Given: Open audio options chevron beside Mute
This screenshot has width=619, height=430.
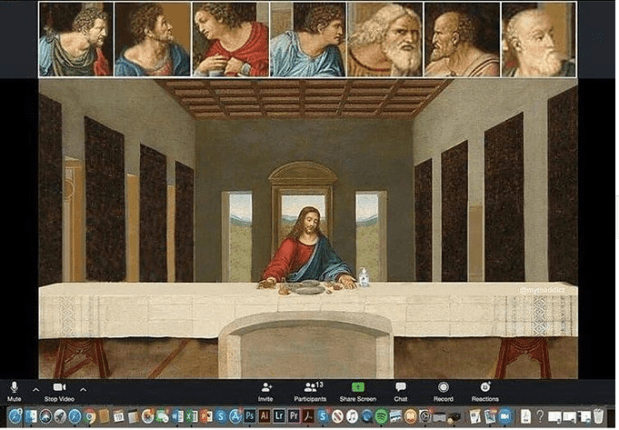Looking at the screenshot, I should point(36,390).
